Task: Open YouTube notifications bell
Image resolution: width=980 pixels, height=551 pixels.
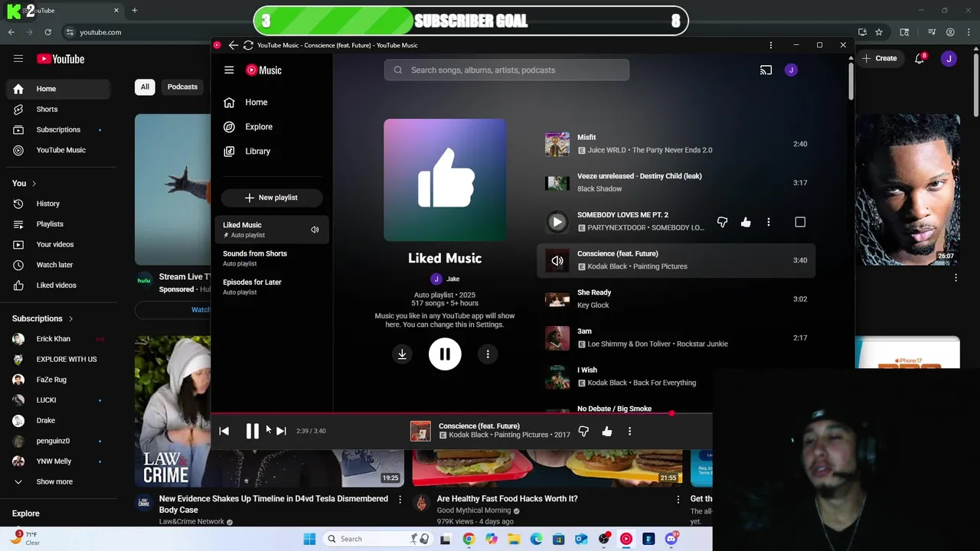Action: (920, 59)
